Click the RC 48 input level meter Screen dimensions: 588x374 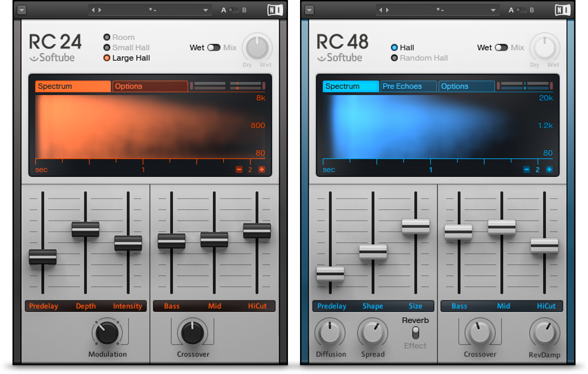tap(511, 86)
